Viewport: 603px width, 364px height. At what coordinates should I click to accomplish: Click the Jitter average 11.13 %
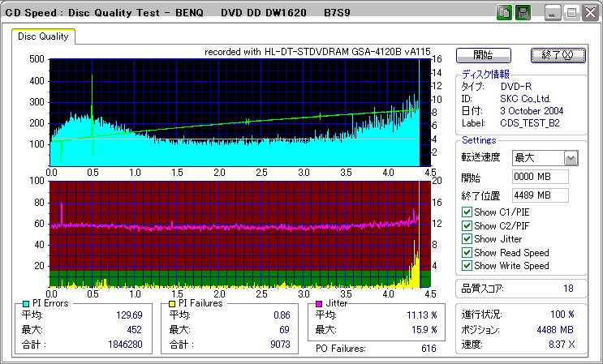422,315
